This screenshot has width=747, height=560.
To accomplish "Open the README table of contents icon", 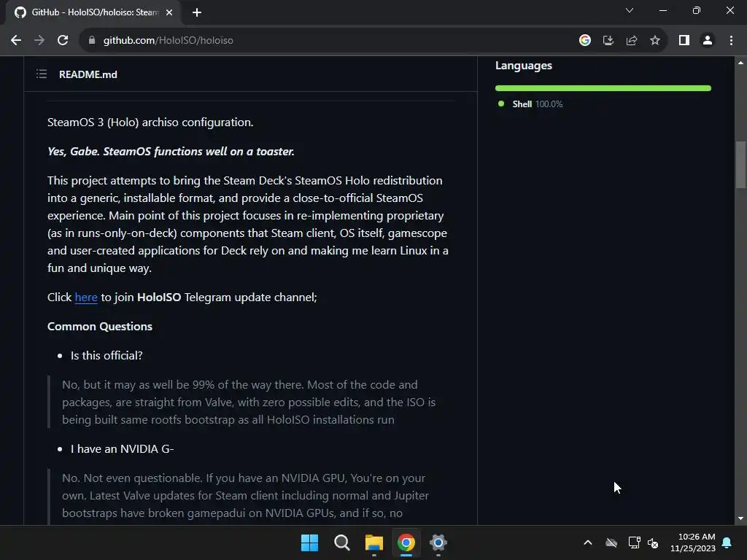I will [42, 74].
